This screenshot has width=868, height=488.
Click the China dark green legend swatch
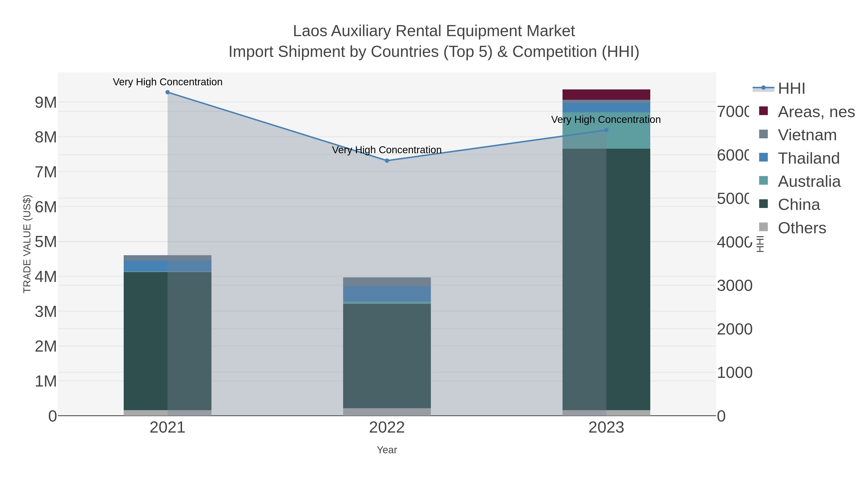coord(763,204)
